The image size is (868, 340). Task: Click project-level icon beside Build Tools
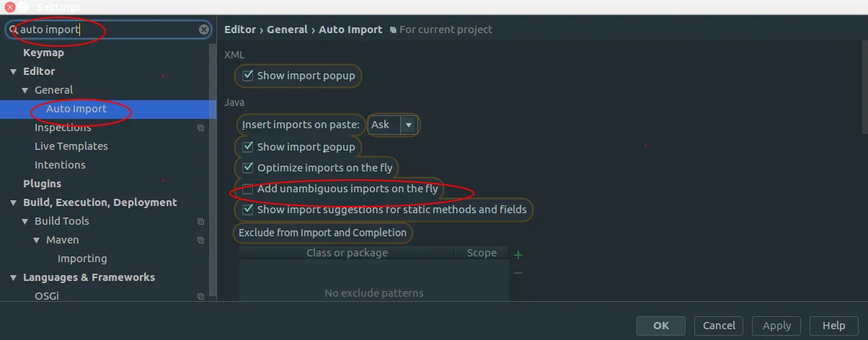click(x=200, y=222)
